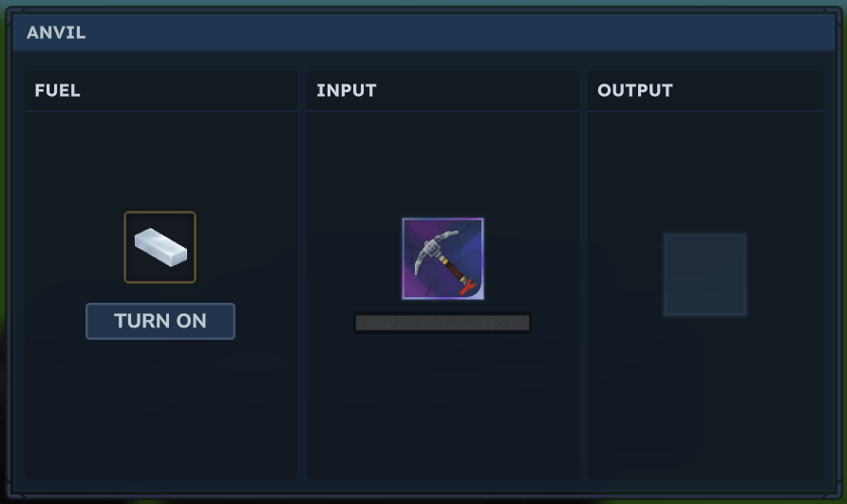Pick up the pickaxe from input slot
The image size is (847, 504).
click(x=442, y=259)
